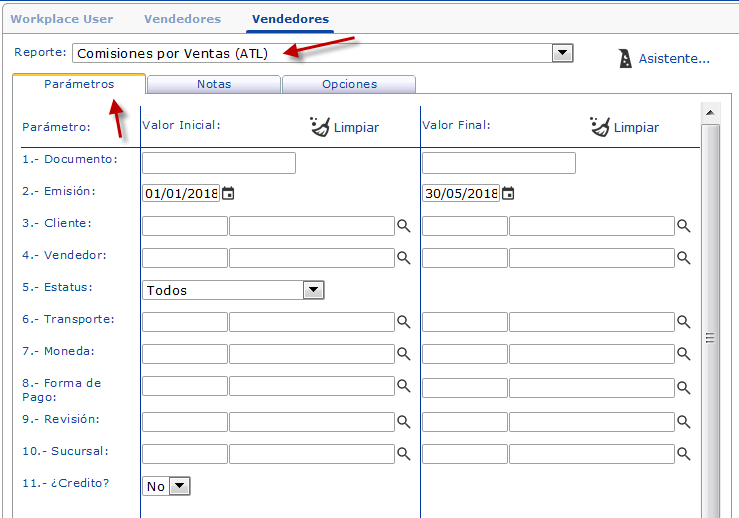Click initial Cliente code field
This screenshot has height=518, width=739.
(185, 226)
